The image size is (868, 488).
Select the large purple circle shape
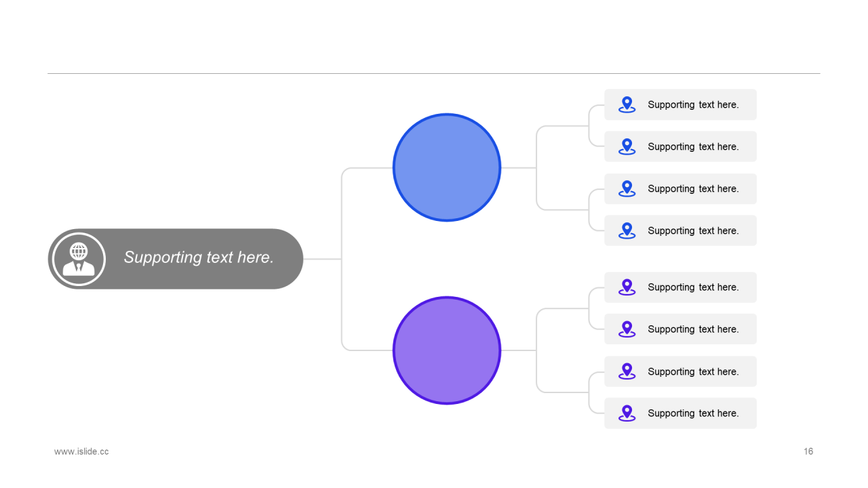[447, 350]
